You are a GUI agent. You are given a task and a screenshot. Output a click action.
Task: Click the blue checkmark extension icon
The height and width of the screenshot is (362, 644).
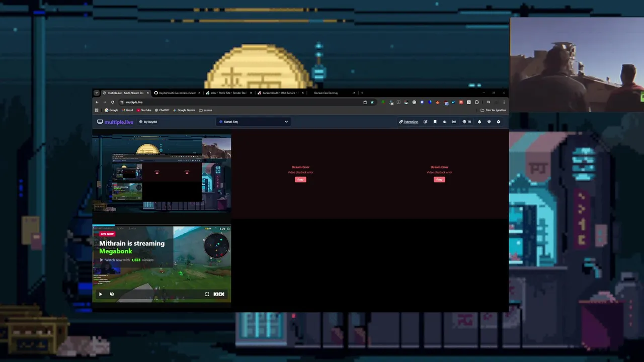453,102
